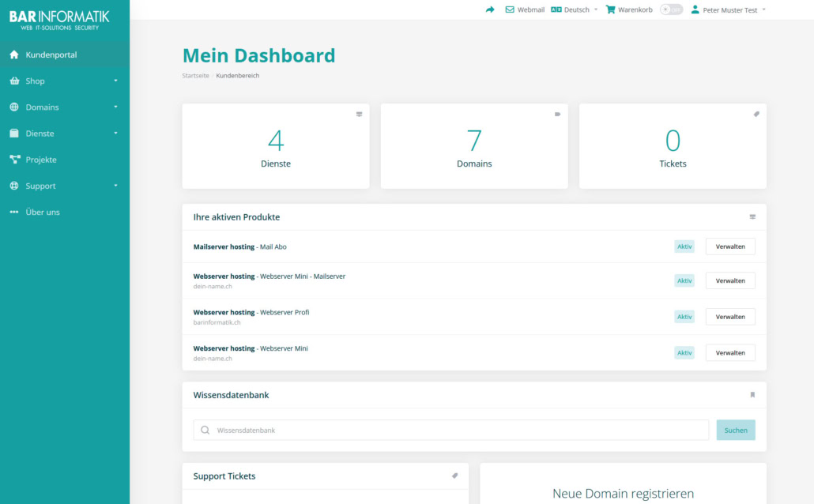The height and width of the screenshot is (504, 814).
Task: Expand the Peter Muster Test user menu
Action: point(728,9)
